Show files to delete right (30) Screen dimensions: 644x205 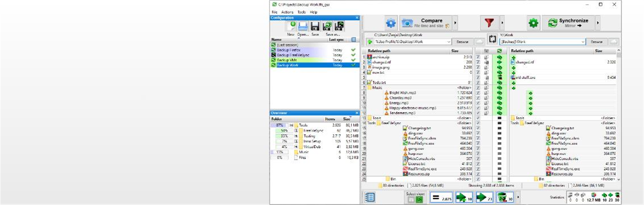(x=505, y=197)
